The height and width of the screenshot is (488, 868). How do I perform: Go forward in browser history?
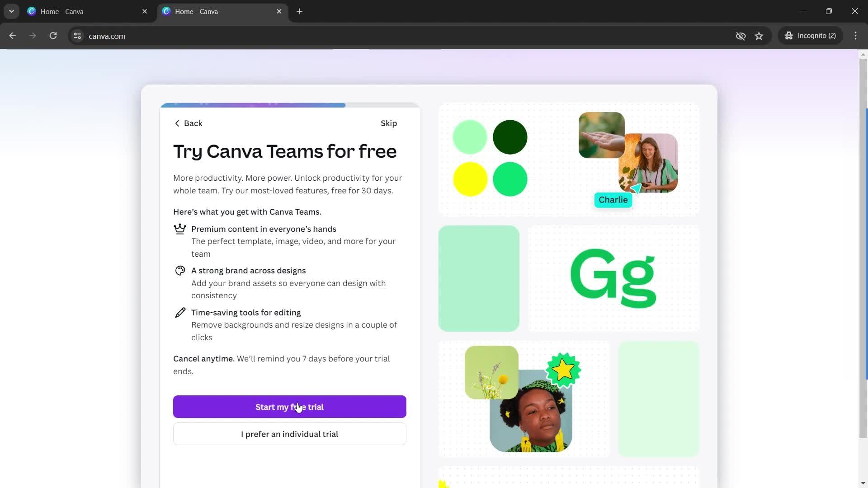pyautogui.click(x=33, y=36)
